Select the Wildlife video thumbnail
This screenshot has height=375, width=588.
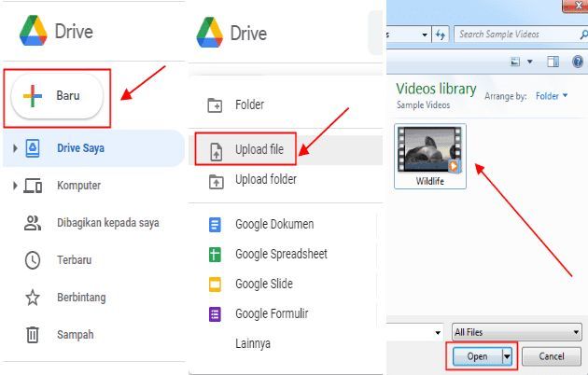click(429, 150)
